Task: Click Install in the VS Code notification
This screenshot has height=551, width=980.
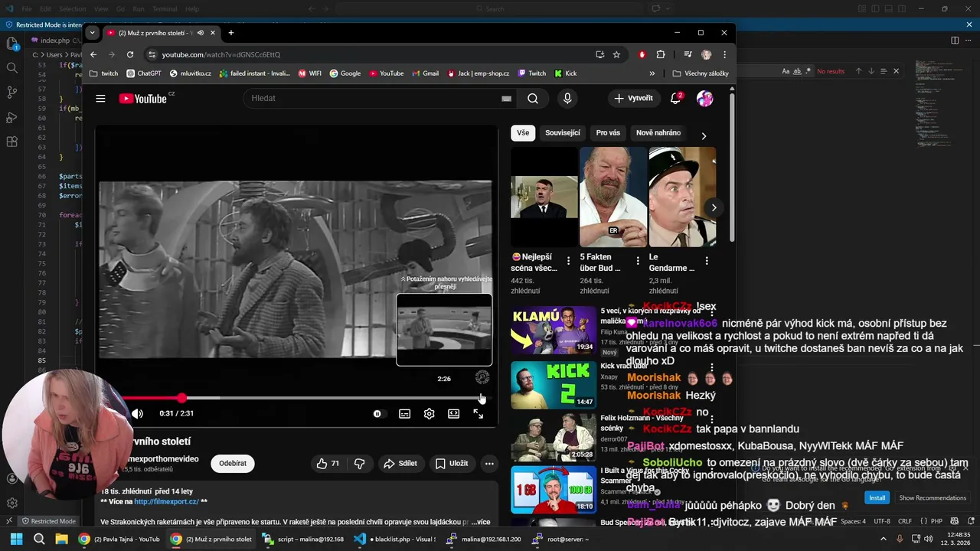Action: 877,497
